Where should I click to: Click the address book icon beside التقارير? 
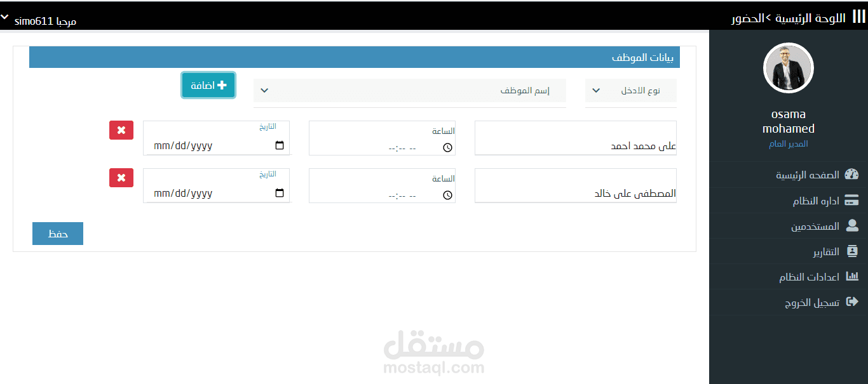click(x=853, y=251)
